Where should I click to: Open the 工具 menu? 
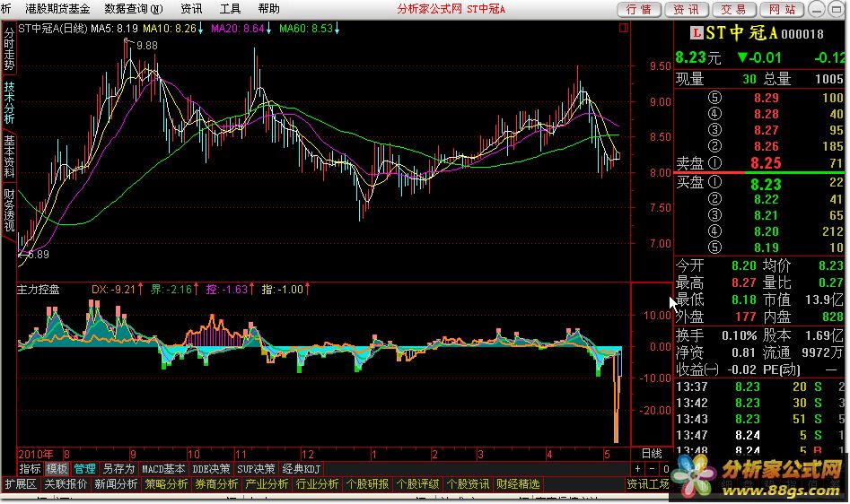click(230, 9)
